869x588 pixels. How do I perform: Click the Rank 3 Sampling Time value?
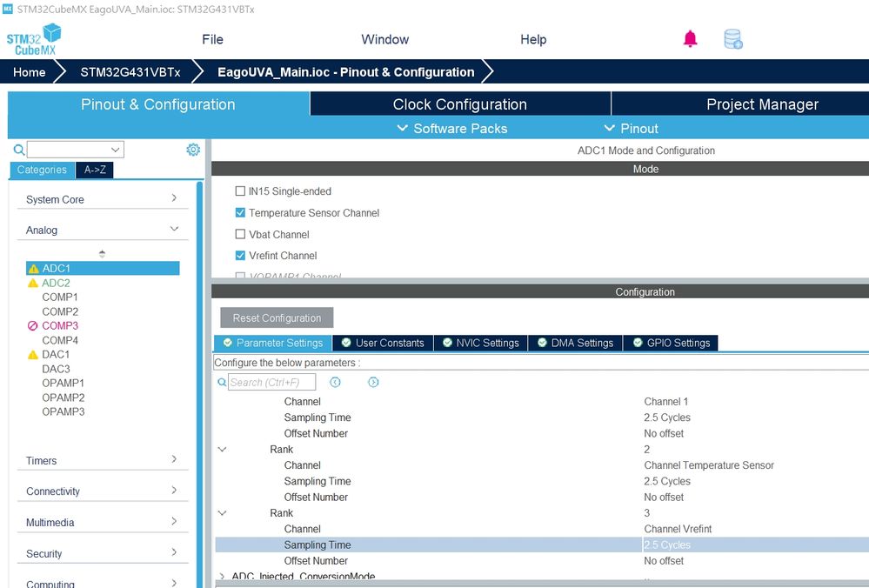[x=667, y=545]
